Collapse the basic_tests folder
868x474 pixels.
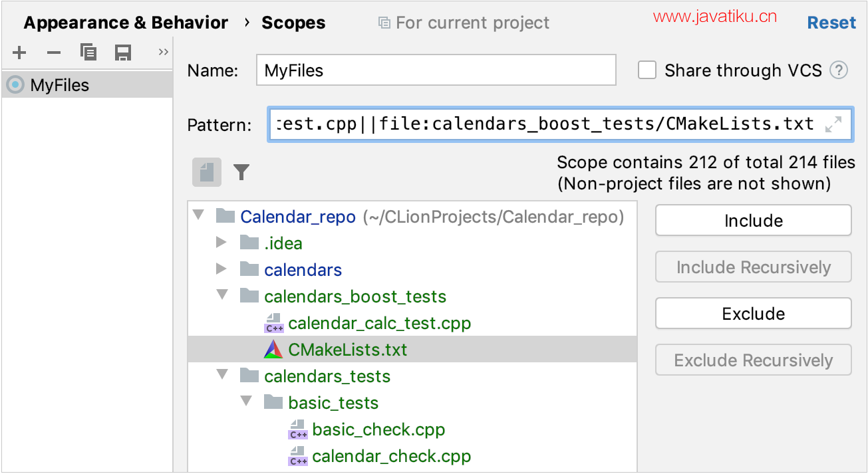coord(246,402)
